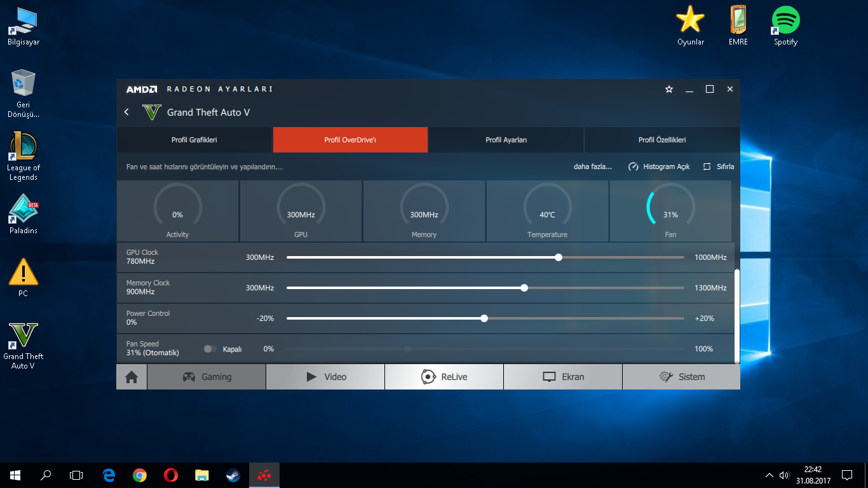Click the Memory Clock slider handle
The height and width of the screenshot is (488, 868).
tap(524, 288)
